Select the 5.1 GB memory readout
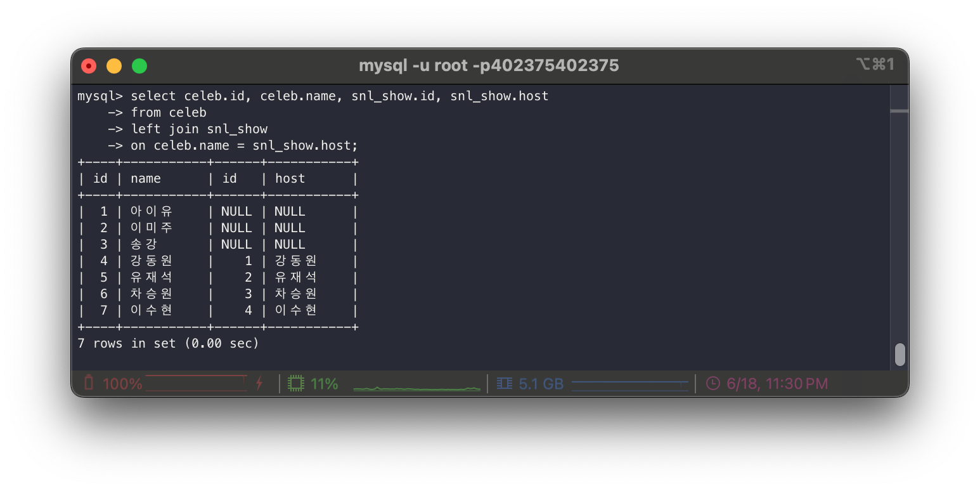This screenshot has height=491, width=980. click(541, 384)
